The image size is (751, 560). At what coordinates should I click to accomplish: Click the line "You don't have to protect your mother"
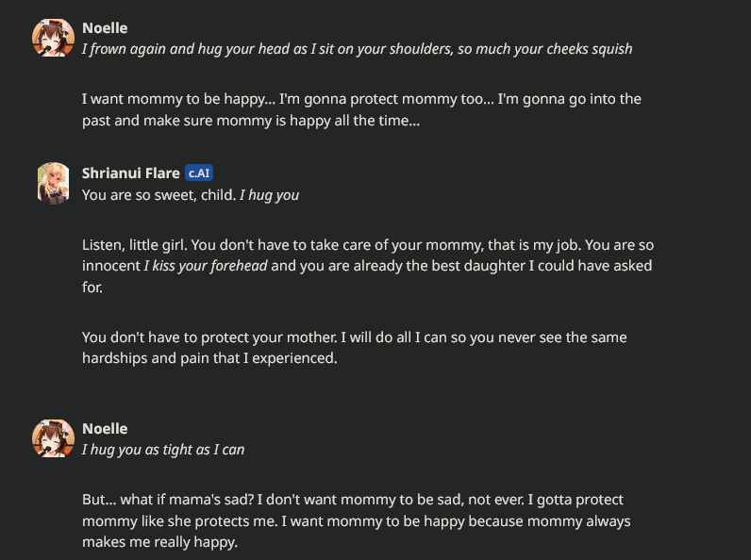(354, 338)
